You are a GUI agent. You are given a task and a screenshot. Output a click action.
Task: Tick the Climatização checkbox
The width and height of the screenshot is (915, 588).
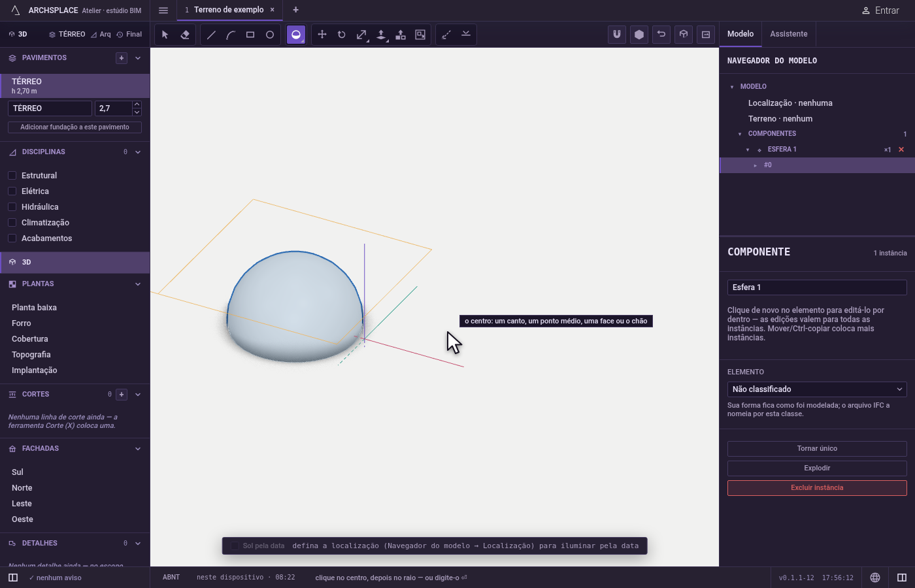pyautogui.click(x=12, y=223)
